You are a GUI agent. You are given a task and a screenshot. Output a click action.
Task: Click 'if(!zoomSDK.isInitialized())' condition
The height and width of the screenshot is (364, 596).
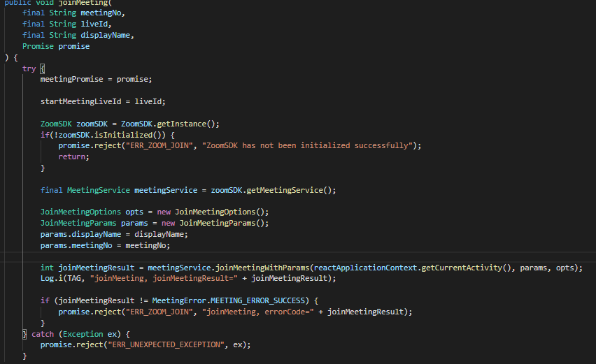(103, 135)
